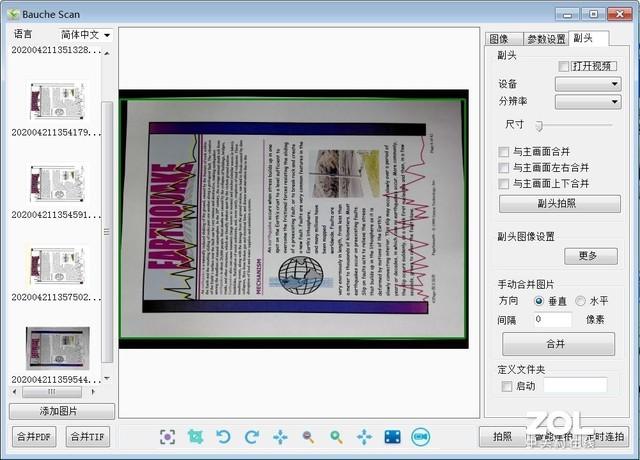Click the outward-arrows expand view icon
The image size is (640, 460).
[x=364, y=437]
